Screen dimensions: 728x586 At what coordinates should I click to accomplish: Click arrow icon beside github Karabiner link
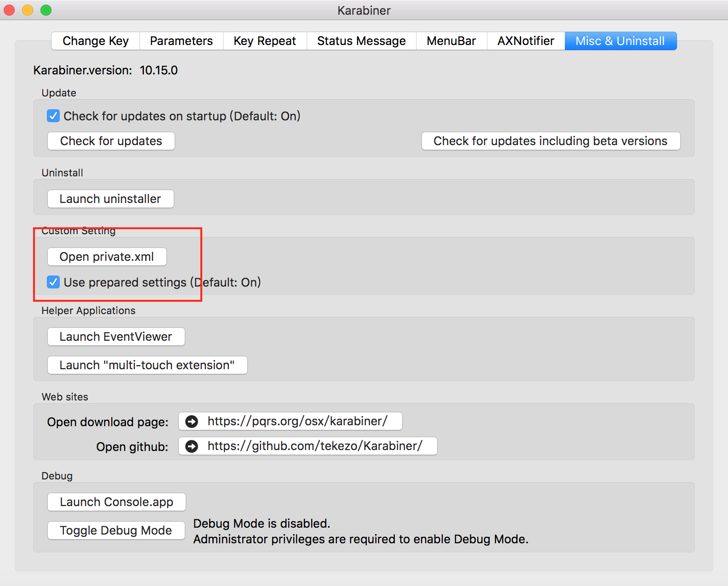(x=192, y=446)
